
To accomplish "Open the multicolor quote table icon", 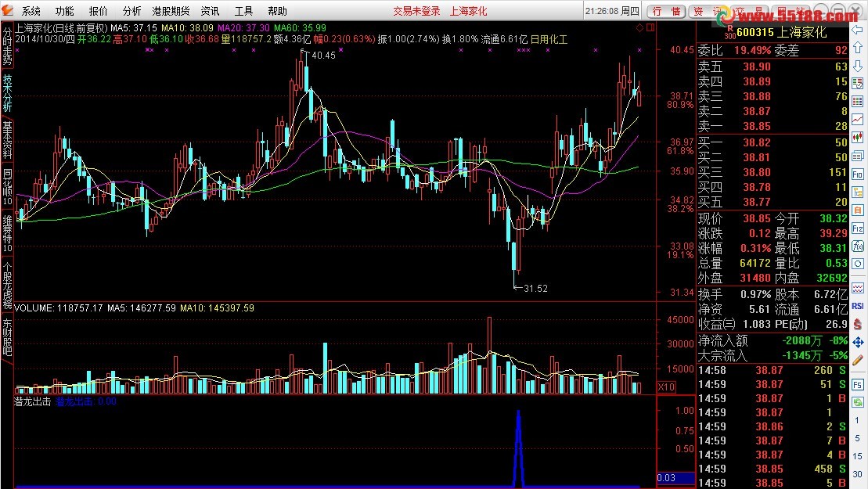I will click(x=858, y=101).
